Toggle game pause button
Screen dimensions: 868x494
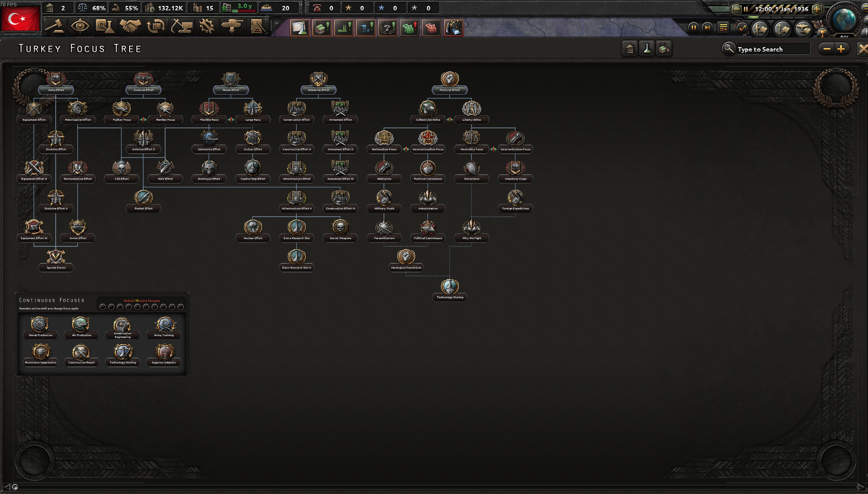coord(693,27)
